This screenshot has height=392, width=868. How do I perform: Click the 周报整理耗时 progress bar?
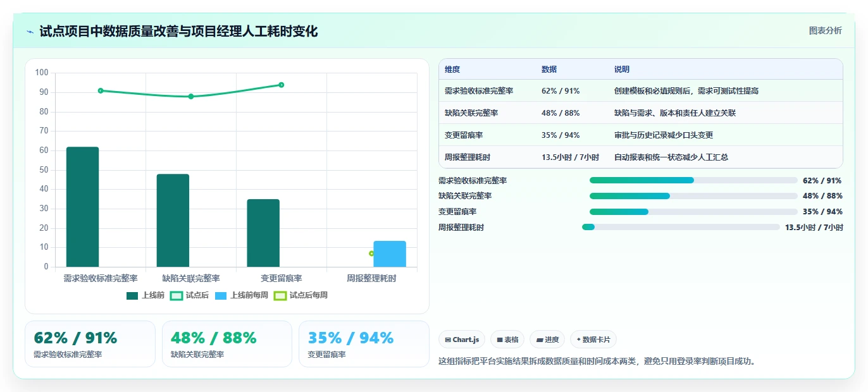click(x=681, y=227)
